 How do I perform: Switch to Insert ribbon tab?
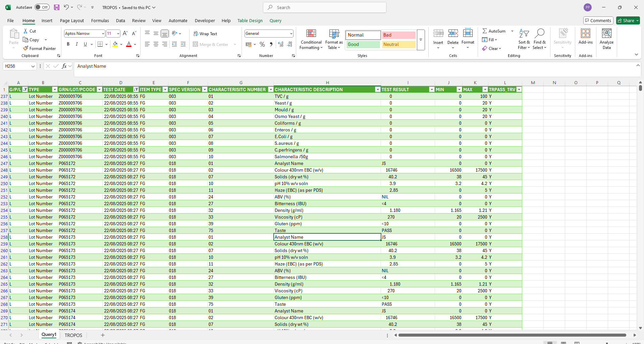47,21
